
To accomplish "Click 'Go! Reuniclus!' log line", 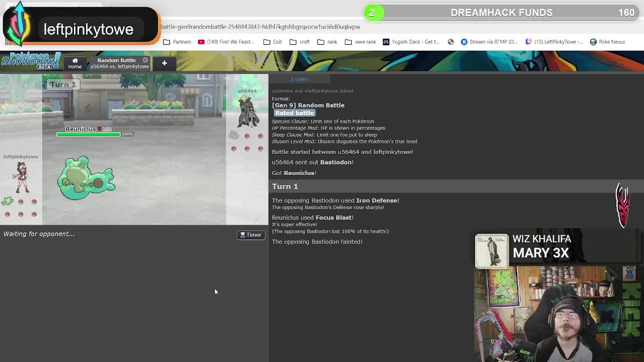I will tap(294, 173).
